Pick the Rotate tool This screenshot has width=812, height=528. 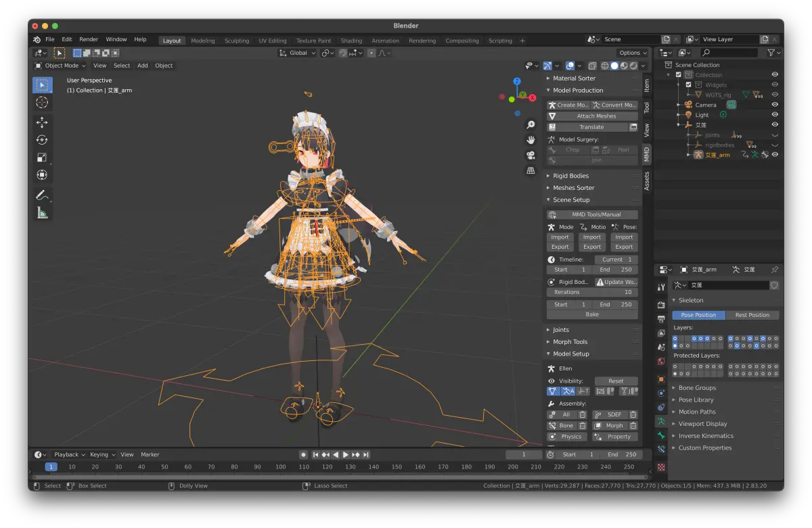pyautogui.click(x=42, y=140)
